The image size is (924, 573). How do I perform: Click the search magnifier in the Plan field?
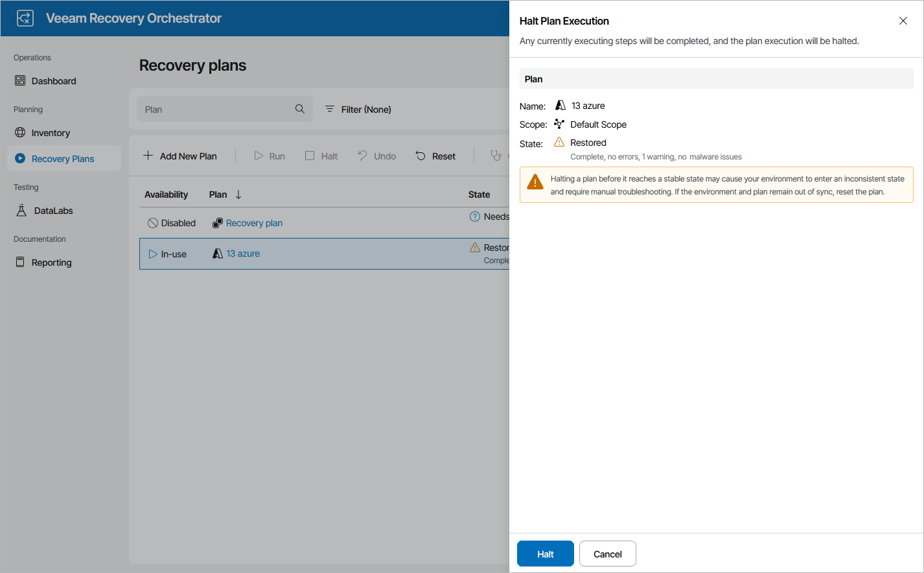coord(299,109)
